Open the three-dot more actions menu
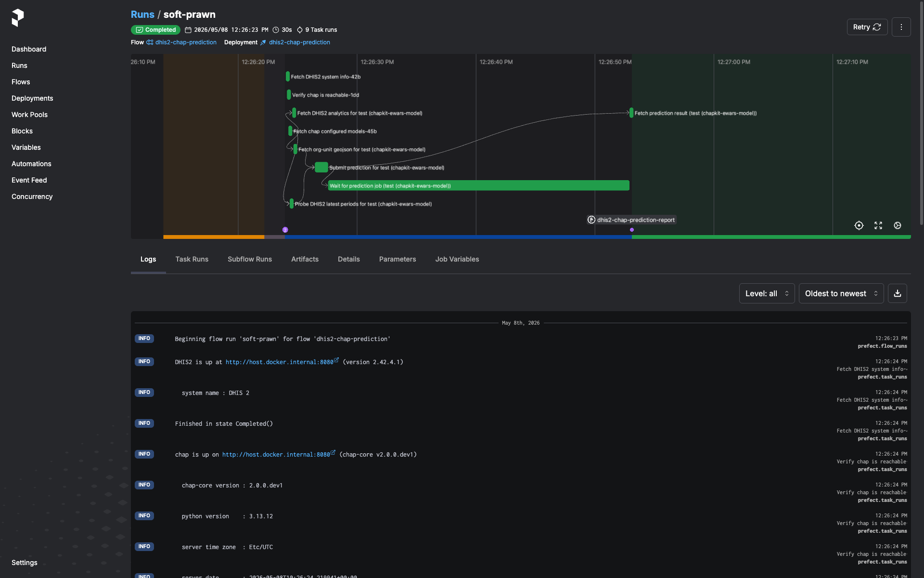This screenshot has height=578, width=924. [x=901, y=27]
